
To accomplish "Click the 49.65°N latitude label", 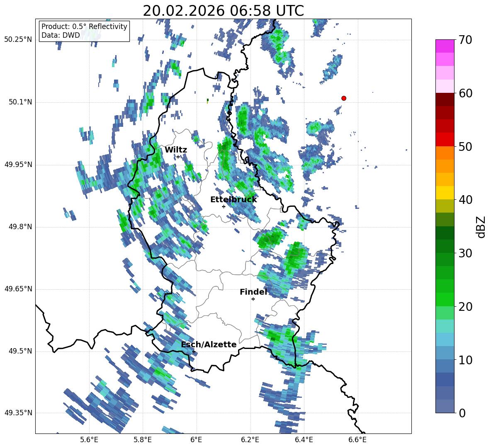I will (x=18, y=289).
